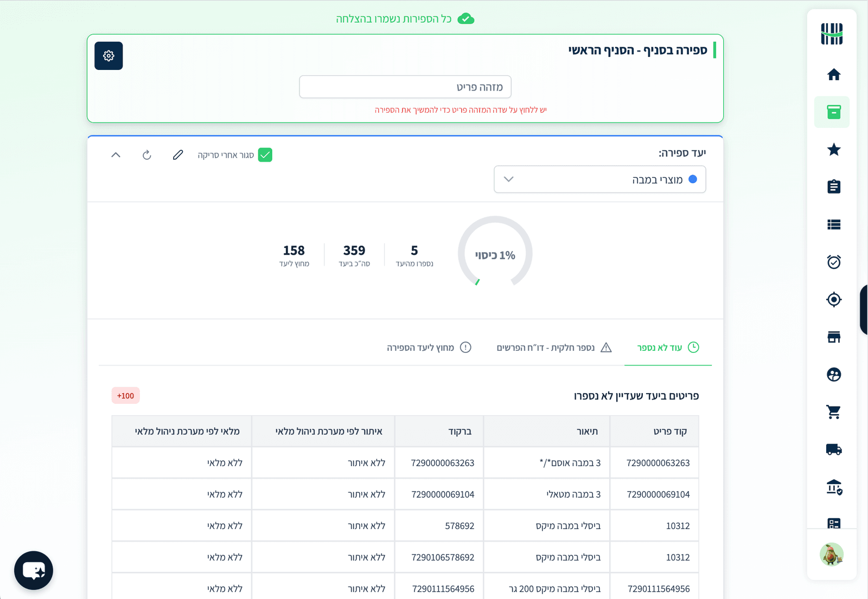Click the pencil edit icon
The height and width of the screenshot is (599, 868).
point(178,155)
